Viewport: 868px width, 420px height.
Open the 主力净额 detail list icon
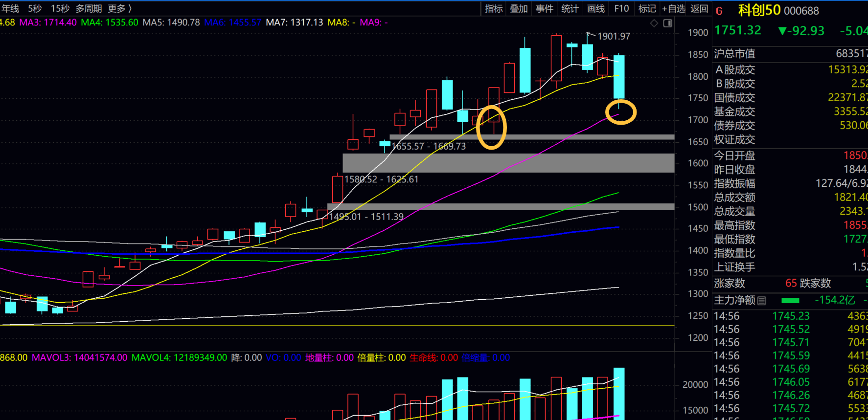761,301
